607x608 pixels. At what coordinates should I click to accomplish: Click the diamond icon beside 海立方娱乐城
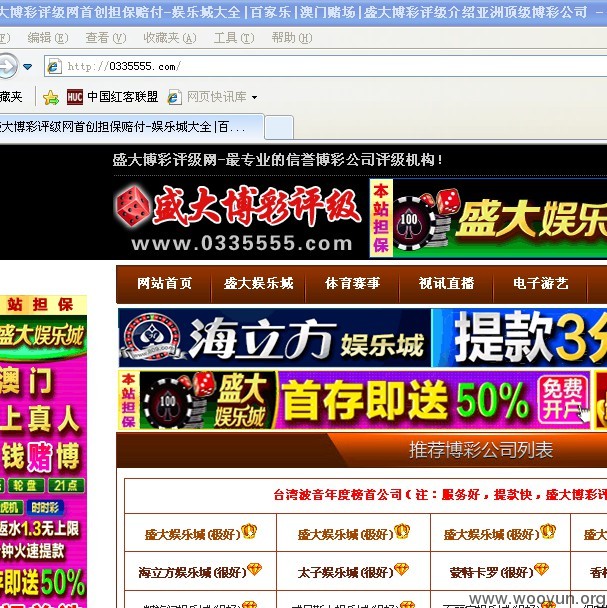(x=254, y=569)
